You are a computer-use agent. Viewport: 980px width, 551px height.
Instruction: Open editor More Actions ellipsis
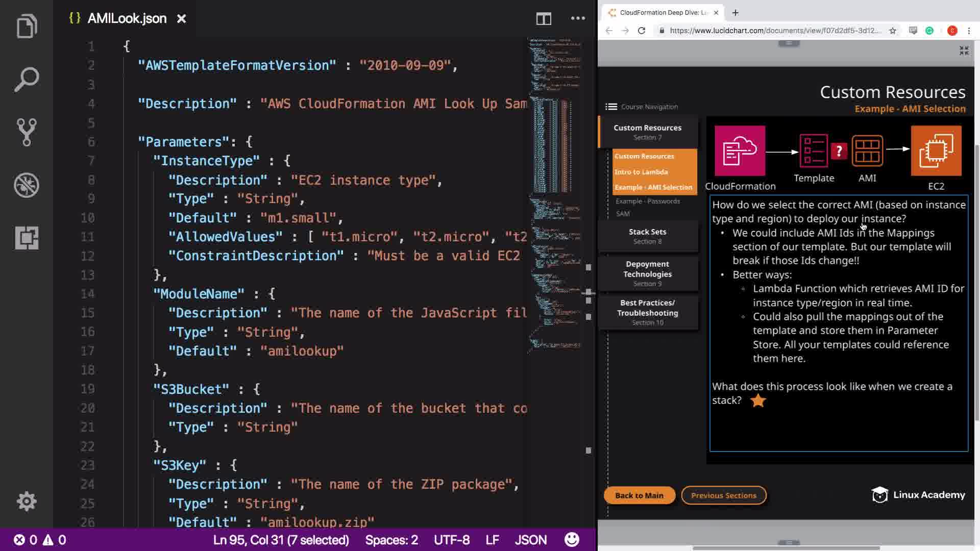[x=578, y=18]
